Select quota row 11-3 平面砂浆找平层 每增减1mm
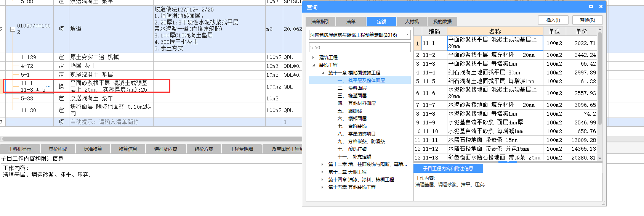 point(505,64)
